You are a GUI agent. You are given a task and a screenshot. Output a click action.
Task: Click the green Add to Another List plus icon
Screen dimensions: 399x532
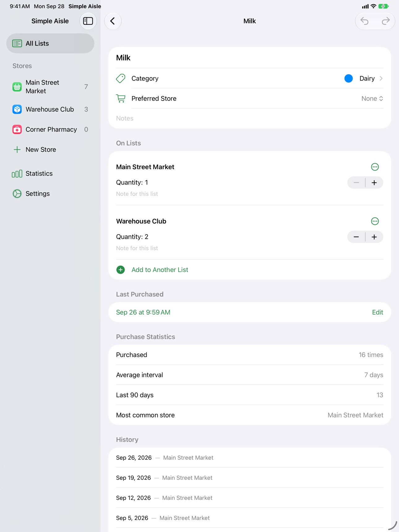[121, 270]
